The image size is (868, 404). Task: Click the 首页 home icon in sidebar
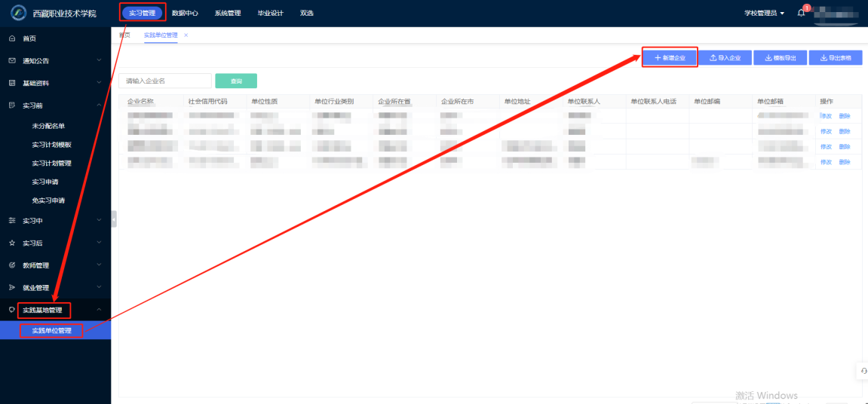(x=12, y=38)
